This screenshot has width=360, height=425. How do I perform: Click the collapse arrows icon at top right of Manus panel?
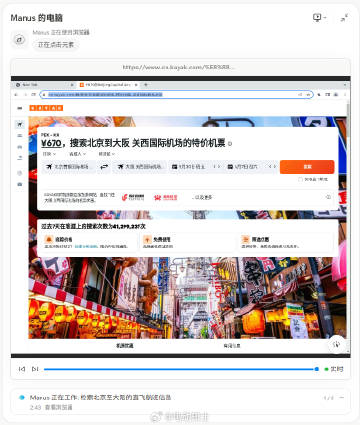pyautogui.click(x=344, y=18)
